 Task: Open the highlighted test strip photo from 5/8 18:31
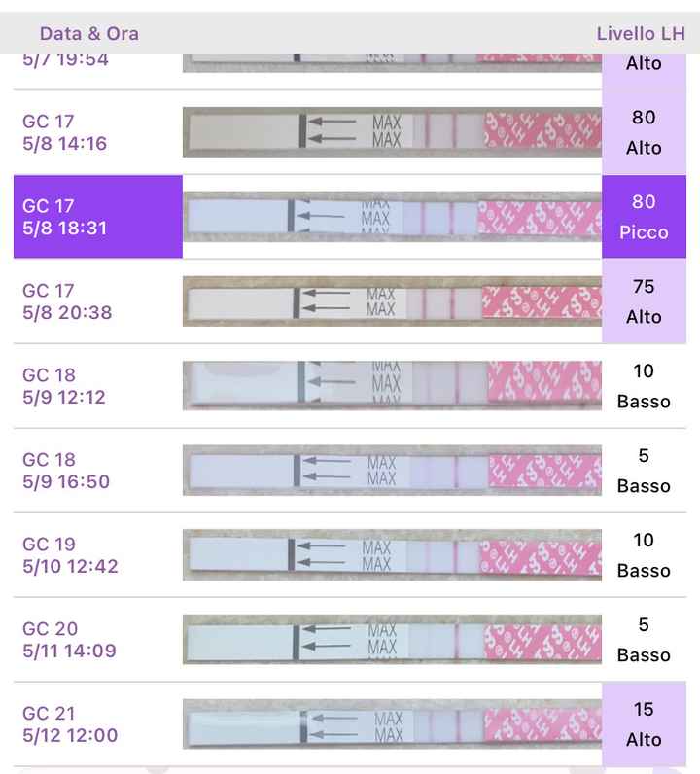click(x=392, y=217)
